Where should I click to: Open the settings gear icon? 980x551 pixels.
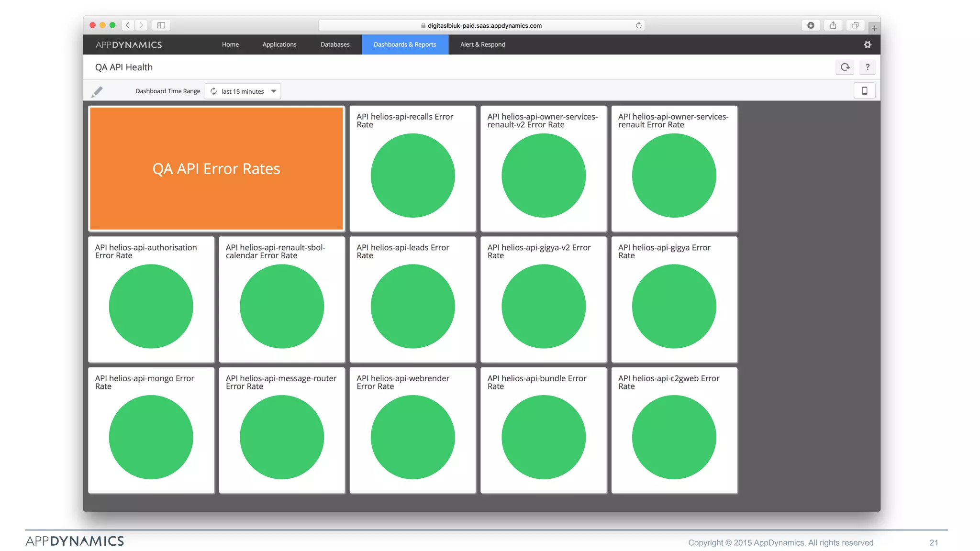pyautogui.click(x=868, y=44)
